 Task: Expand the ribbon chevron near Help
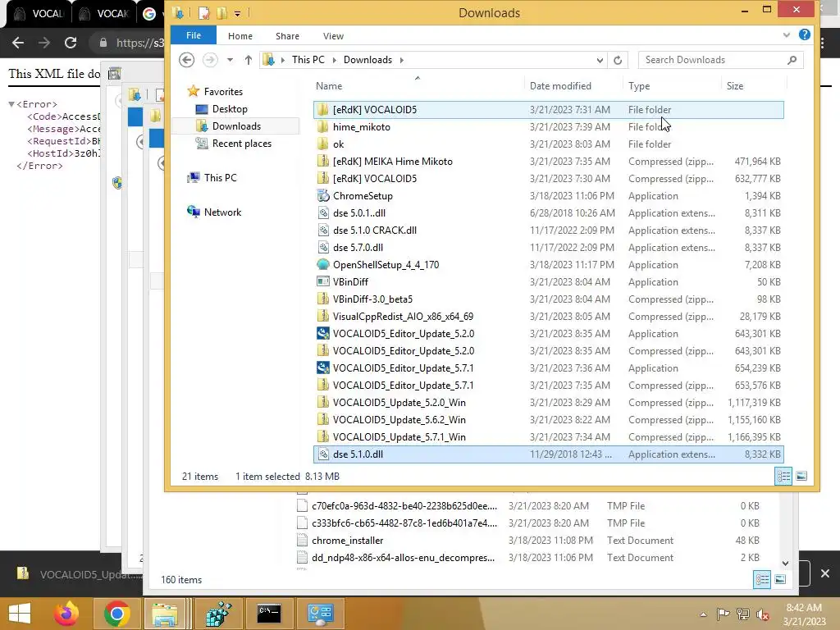(x=786, y=35)
